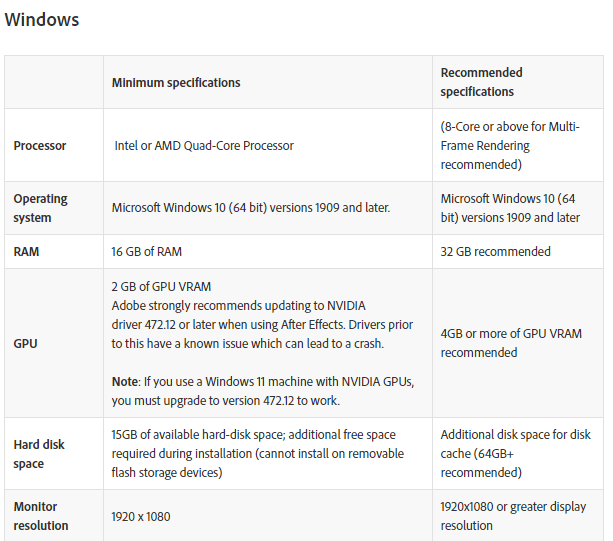Select minimum Windows 10 versions 1909 text
Screen dimensions: 613x541
click(x=251, y=208)
